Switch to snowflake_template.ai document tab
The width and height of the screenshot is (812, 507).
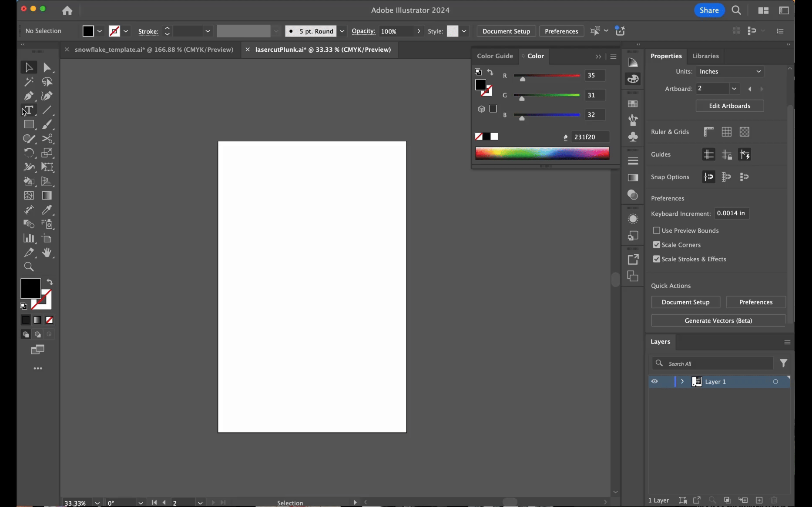pos(154,50)
